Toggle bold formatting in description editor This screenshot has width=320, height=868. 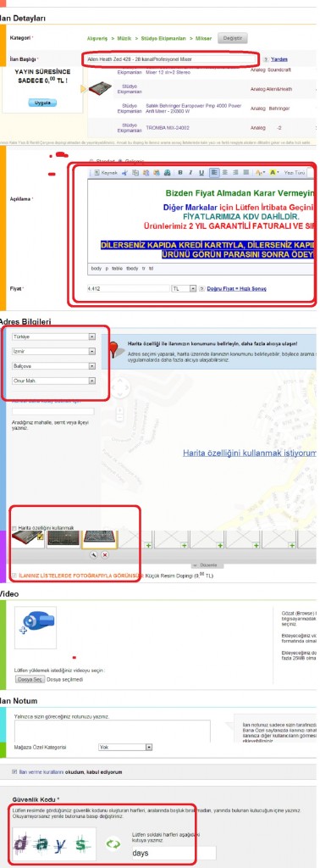(180, 173)
